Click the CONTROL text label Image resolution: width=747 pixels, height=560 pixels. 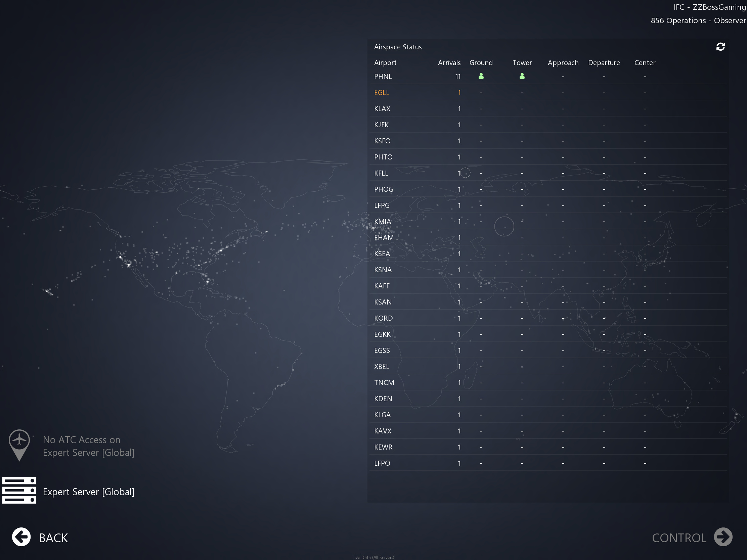coord(679,538)
